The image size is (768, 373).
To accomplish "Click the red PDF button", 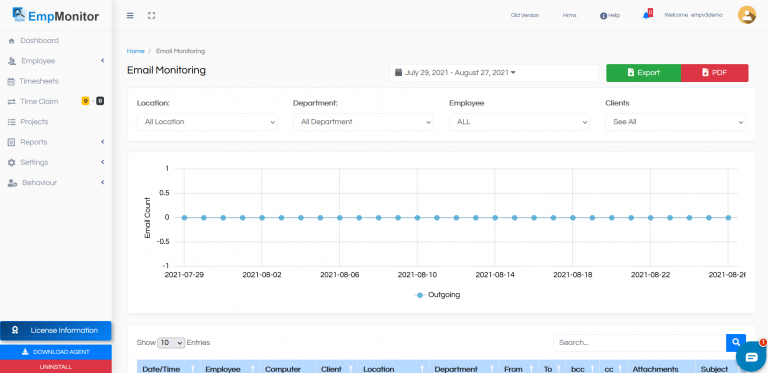I will click(715, 73).
